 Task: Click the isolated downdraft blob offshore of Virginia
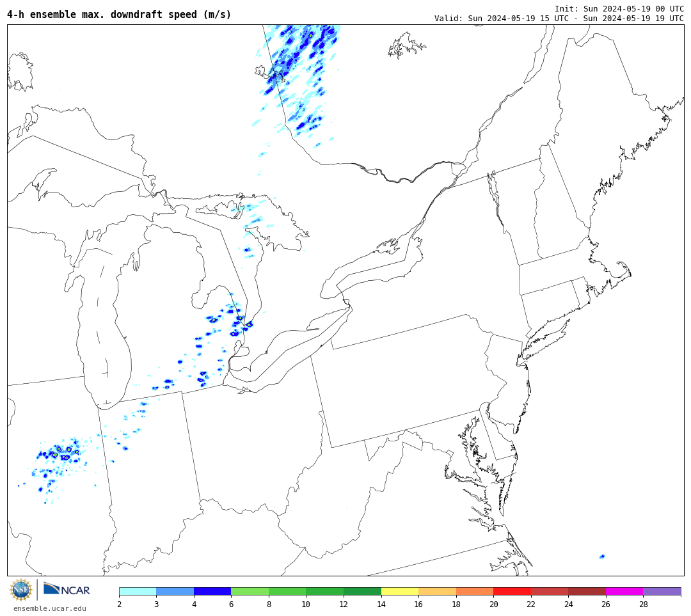pos(603,557)
